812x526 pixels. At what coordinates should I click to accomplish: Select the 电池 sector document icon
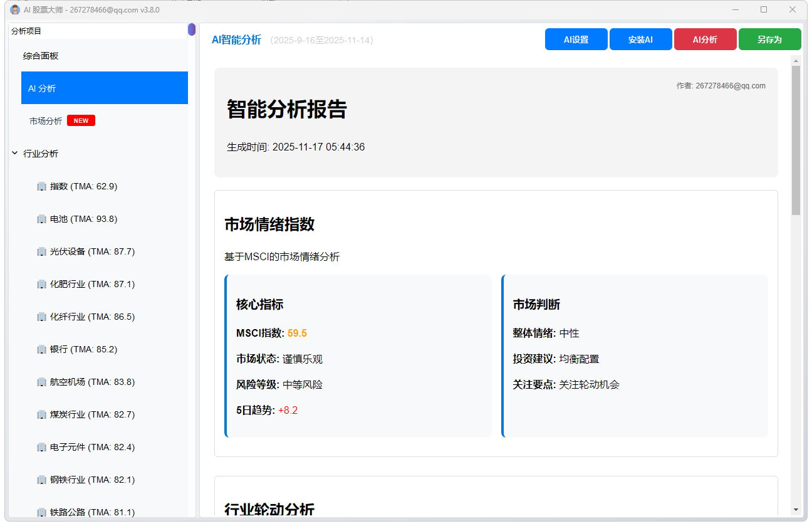tap(41, 219)
